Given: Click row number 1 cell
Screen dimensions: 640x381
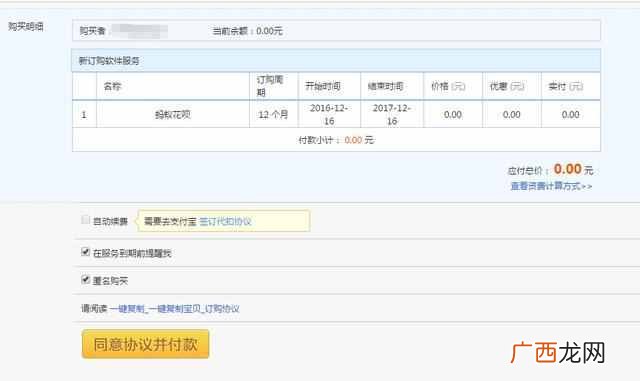Looking at the screenshot, I should tap(84, 114).
